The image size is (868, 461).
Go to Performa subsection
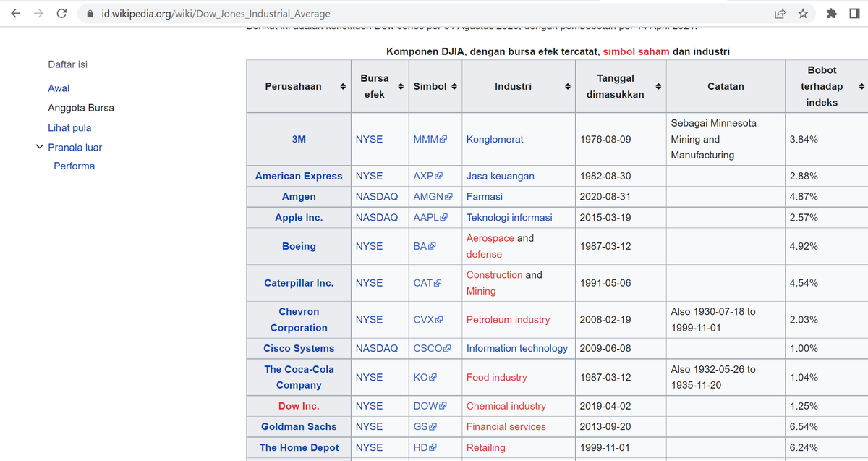(75, 166)
